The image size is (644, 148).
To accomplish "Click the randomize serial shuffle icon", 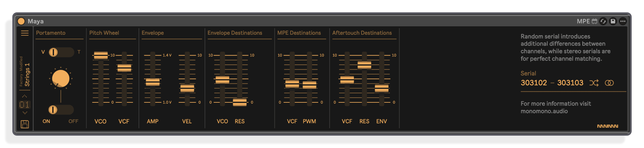I will [594, 83].
